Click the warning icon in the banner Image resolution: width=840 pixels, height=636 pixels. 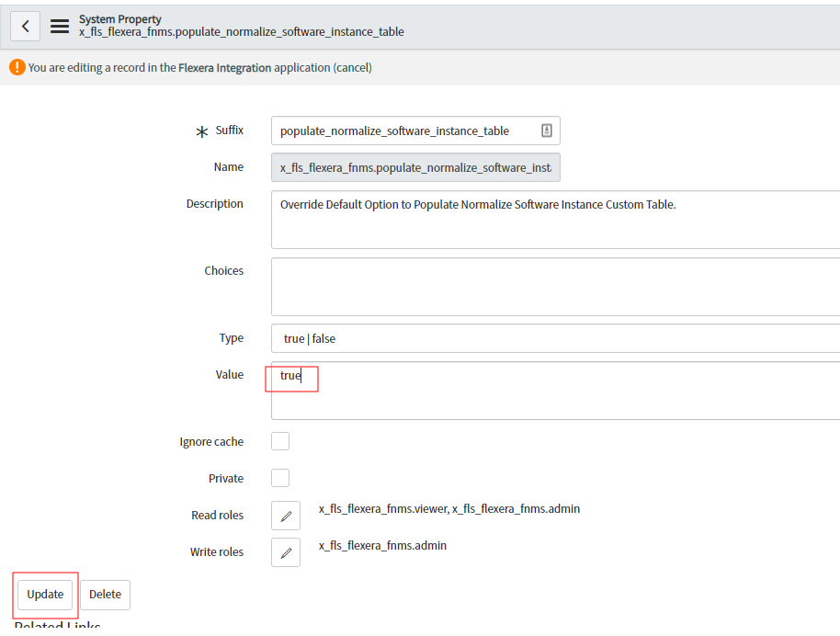click(17, 67)
